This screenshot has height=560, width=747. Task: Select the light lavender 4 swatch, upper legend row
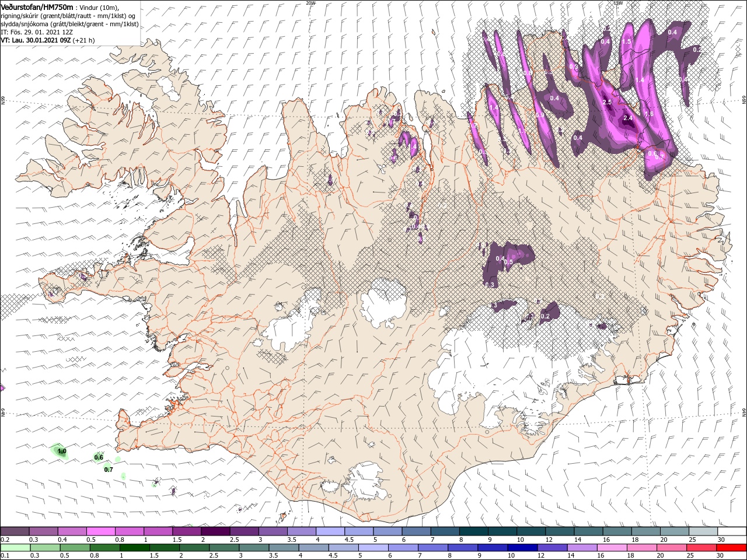[x=330, y=531]
